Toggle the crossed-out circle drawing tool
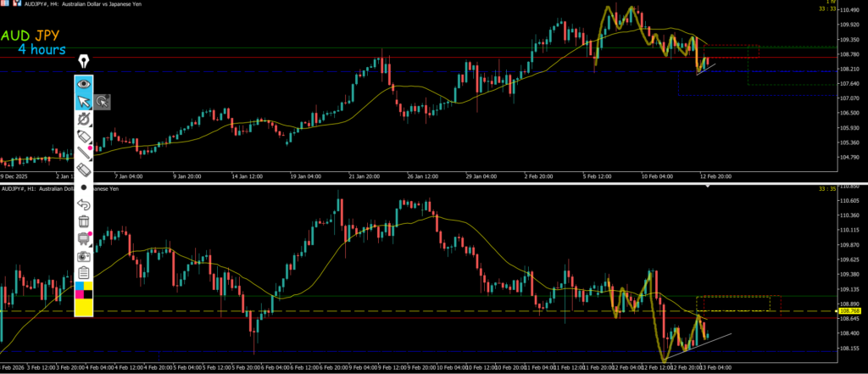The width and height of the screenshot is (868, 374). pos(84,120)
